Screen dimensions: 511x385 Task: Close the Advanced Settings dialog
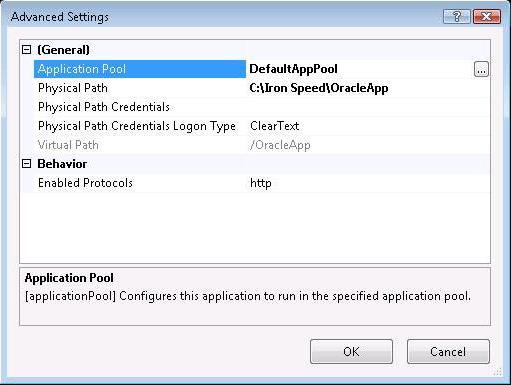(x=487, y=16)
